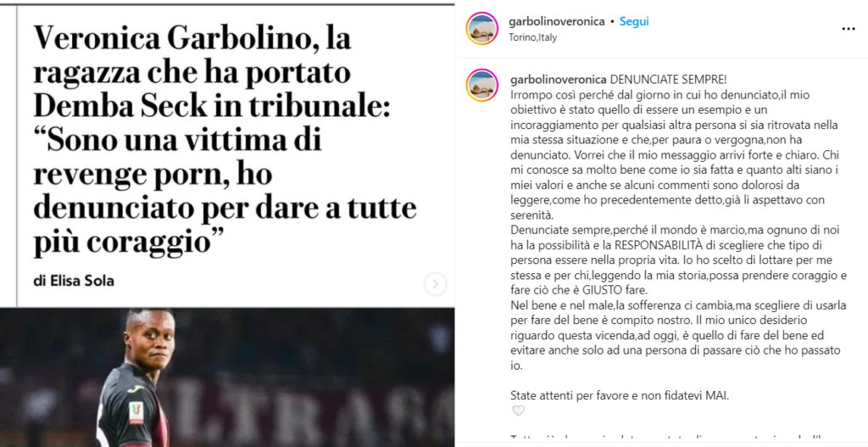This screenshot has width=868, height=447.
Task: Click the Veronica Garbolino article headline
Action: [x=224, y=141]
